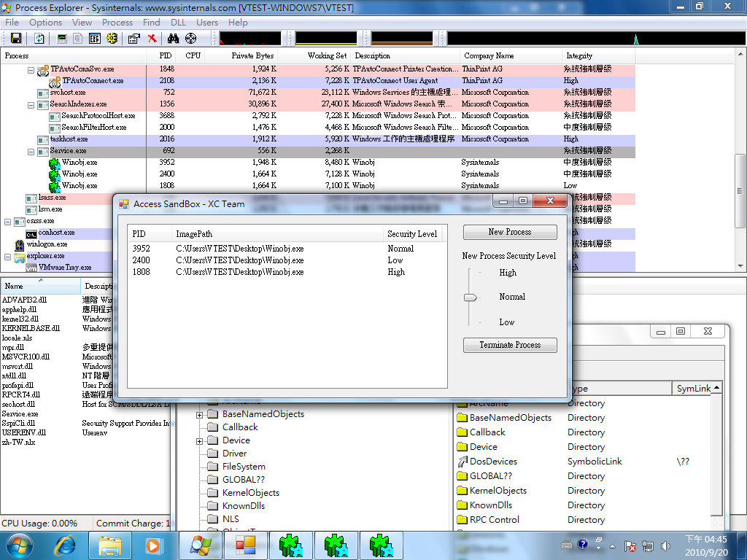747x560 pixels.
Task: Open Internet Explorer from the taskbar
Action: pyautogui.click(x=65, y=545)
